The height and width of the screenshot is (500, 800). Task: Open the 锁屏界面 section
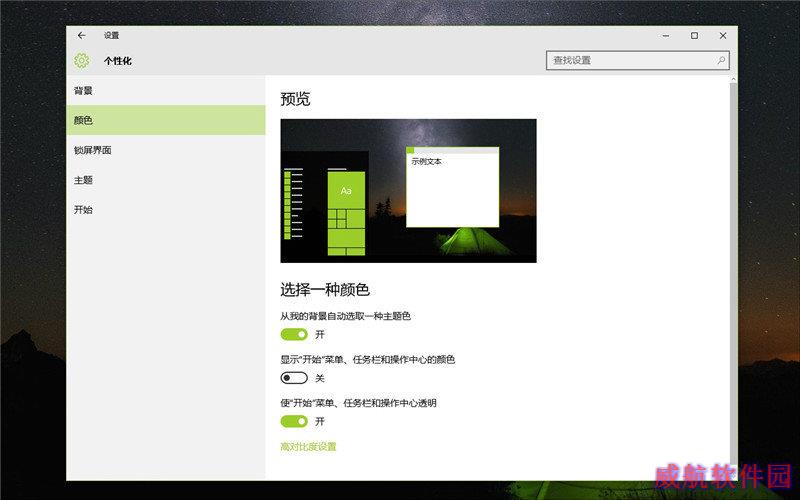tap(166, 150)
